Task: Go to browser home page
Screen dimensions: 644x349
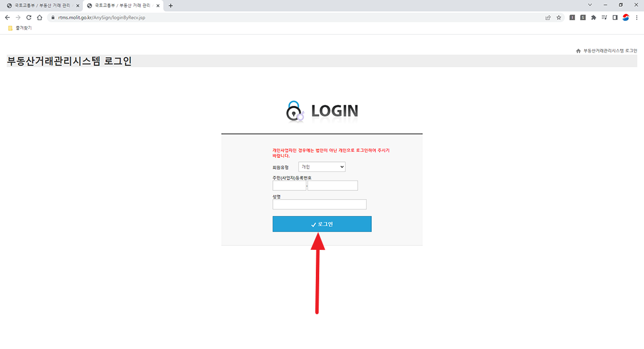Action: (39, 18)
